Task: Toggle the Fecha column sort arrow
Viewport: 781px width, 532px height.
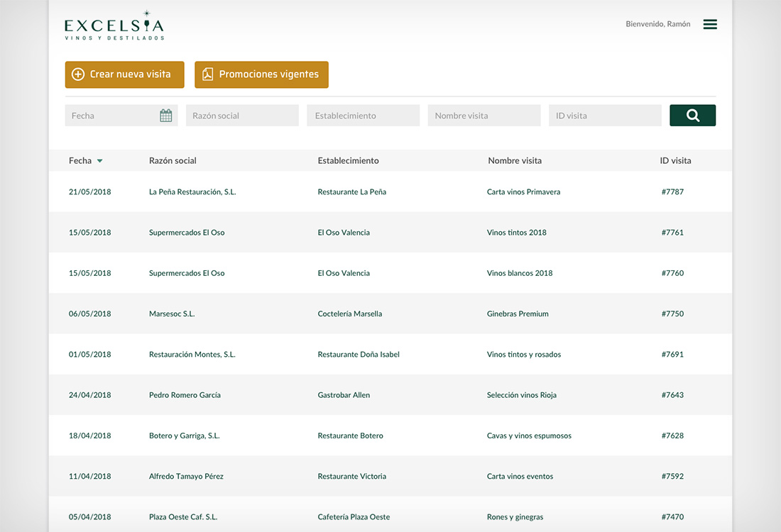Action: (x=99, y=161)
